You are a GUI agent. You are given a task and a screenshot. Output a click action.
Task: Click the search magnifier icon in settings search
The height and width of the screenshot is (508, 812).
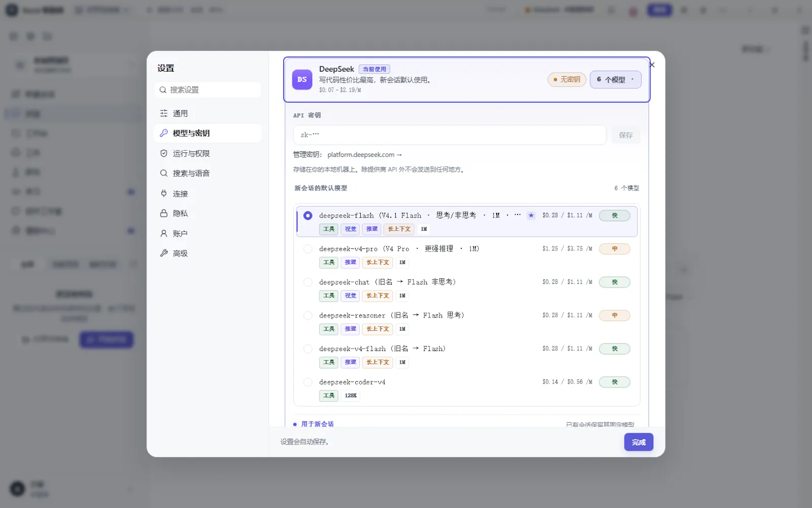pyautogui.click(x=163, y=90)
